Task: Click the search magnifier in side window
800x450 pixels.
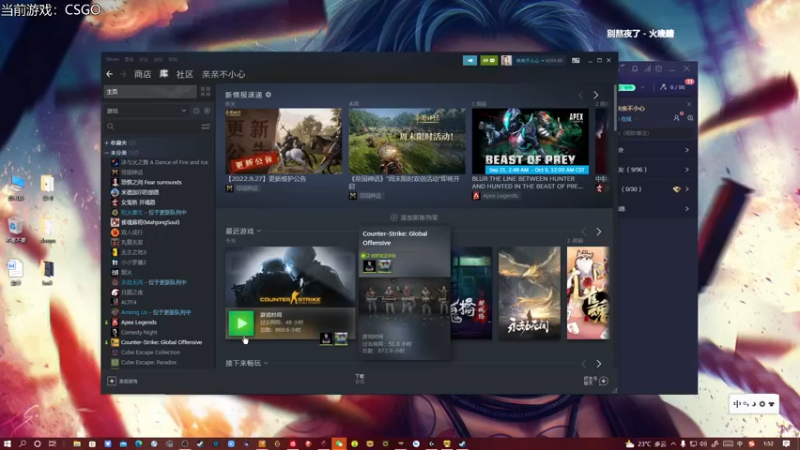Action: (x=690, y=118)
